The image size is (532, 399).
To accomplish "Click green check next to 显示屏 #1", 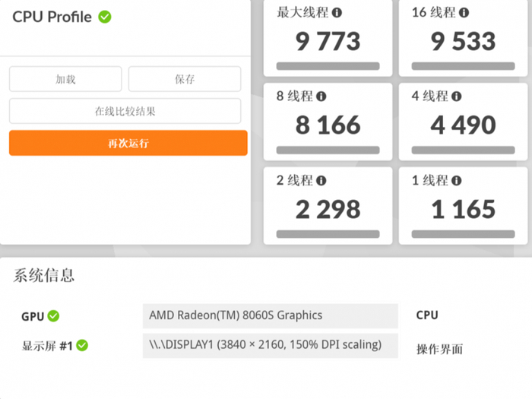I will (x=82, y=346).
